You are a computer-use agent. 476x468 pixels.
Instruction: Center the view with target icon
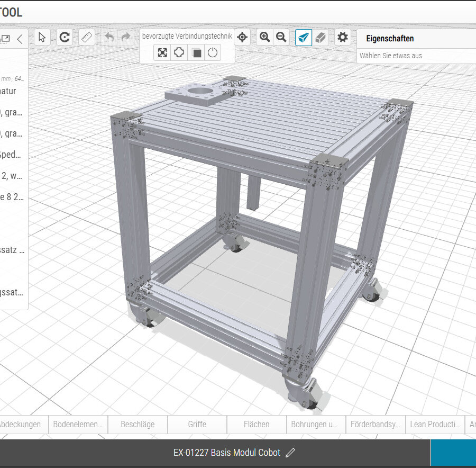click(x=242, y=37)
